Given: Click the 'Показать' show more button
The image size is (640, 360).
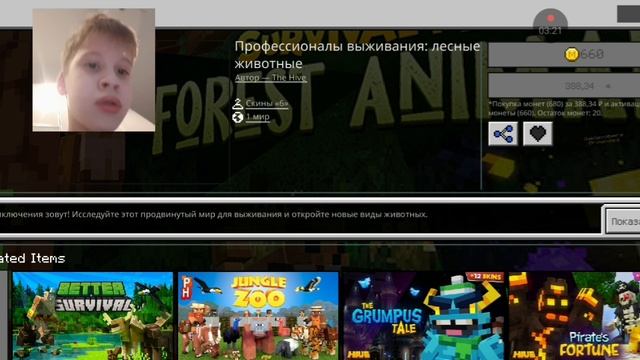Looking at the screenshot, I should (x=623, y=221).
